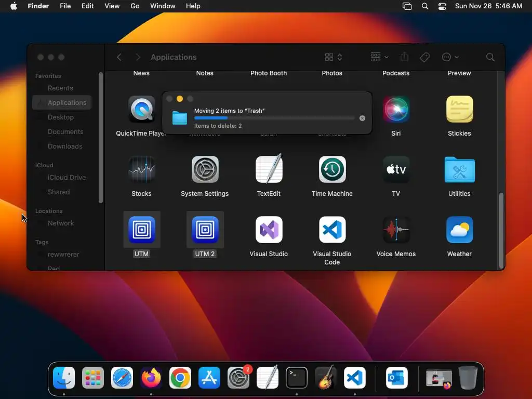Select the UTM app icon

click(x=141, y=230)
